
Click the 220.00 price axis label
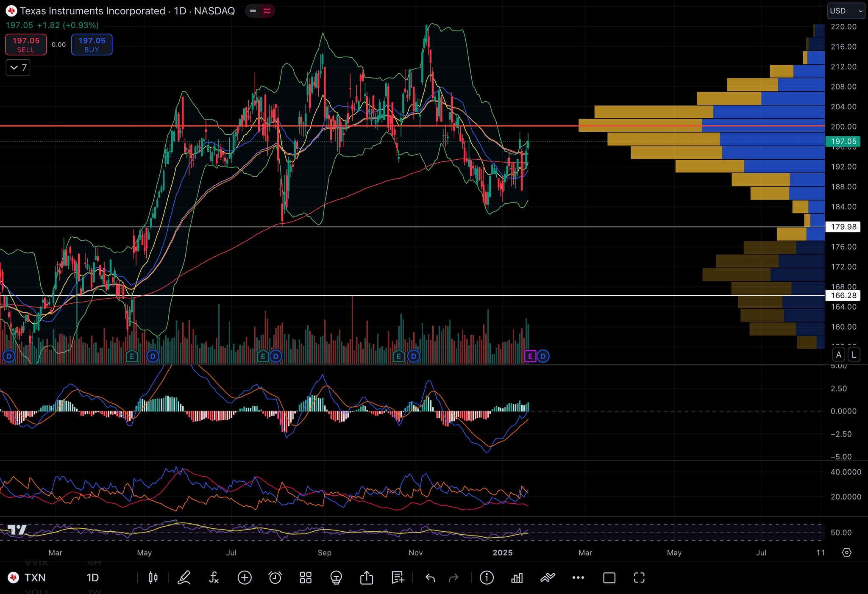843,27
